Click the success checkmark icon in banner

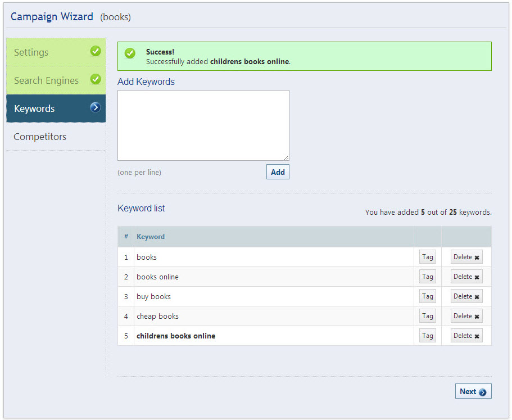click(130, 53)
